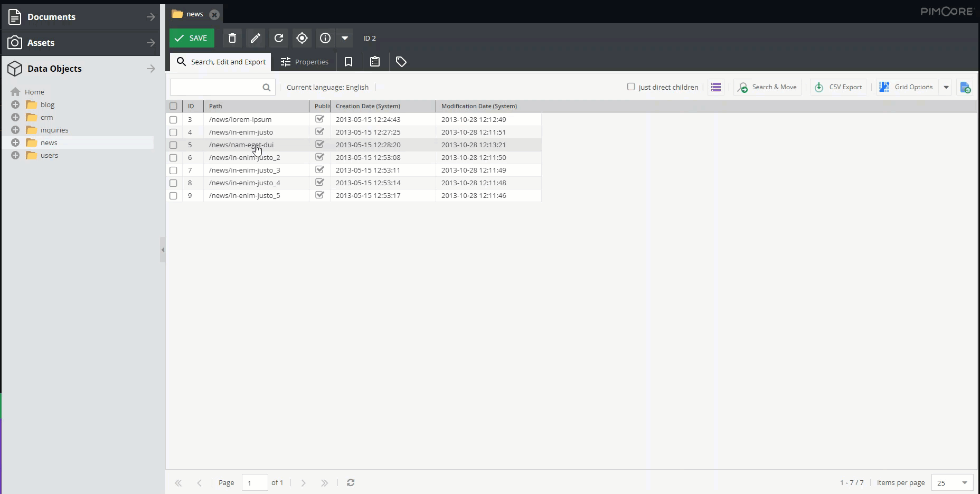Open the notes clipboard icon tab
The image size is (980, 494).
pos(375,62)
